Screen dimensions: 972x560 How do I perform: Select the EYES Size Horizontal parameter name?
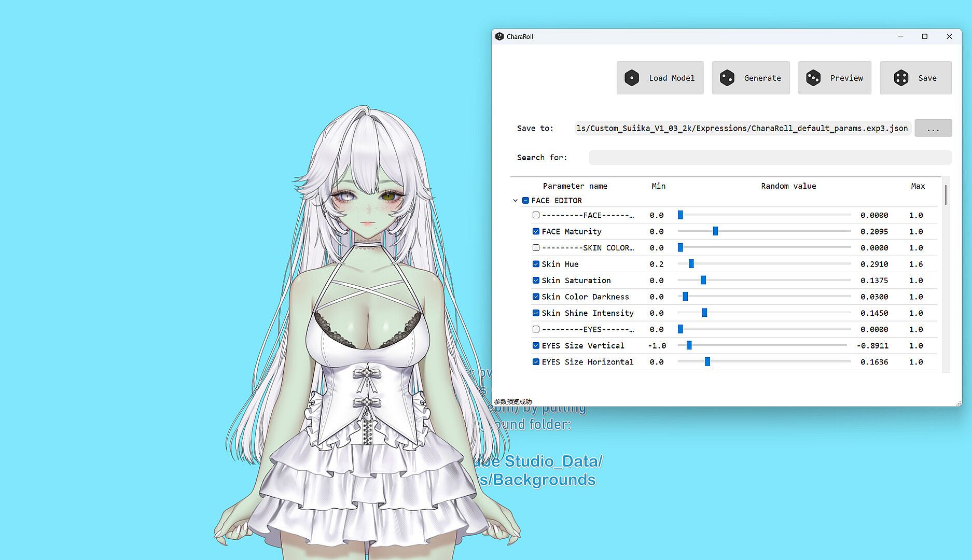click(588, 362)
